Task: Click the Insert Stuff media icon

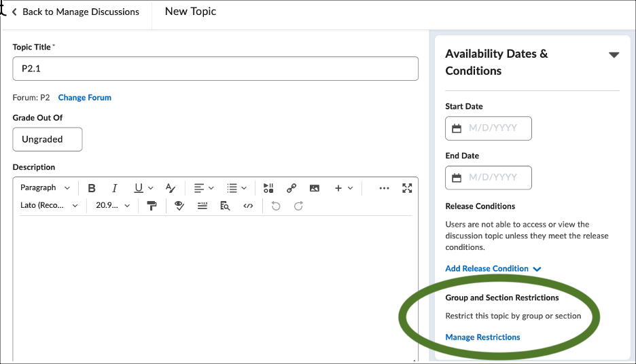Action: (268, 188)
